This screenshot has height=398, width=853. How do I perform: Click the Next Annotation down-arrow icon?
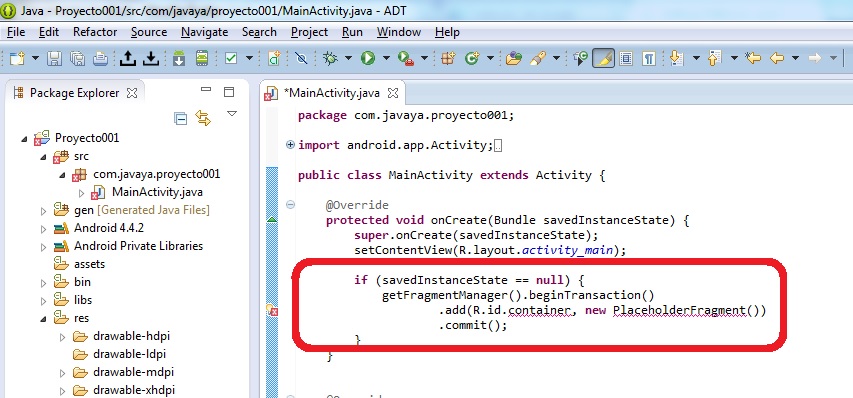point(676,58)
